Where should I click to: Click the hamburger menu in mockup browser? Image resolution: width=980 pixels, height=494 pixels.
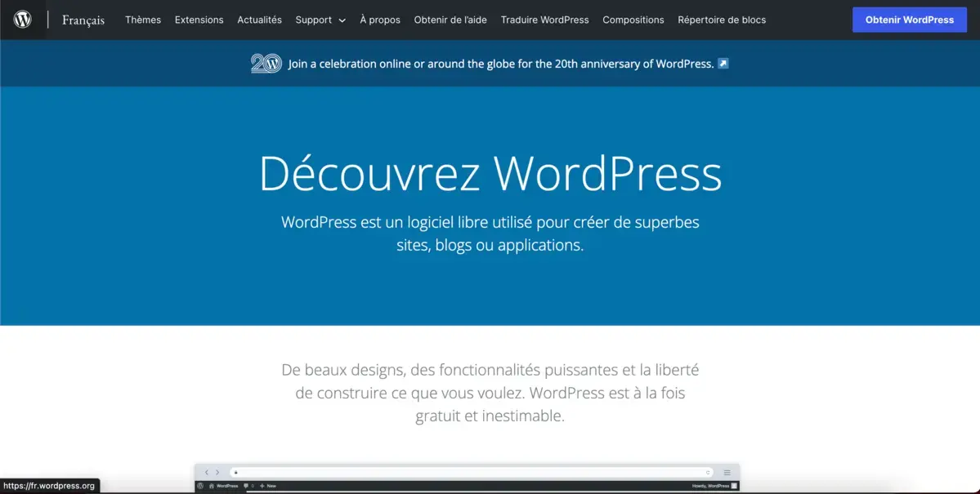727,472
